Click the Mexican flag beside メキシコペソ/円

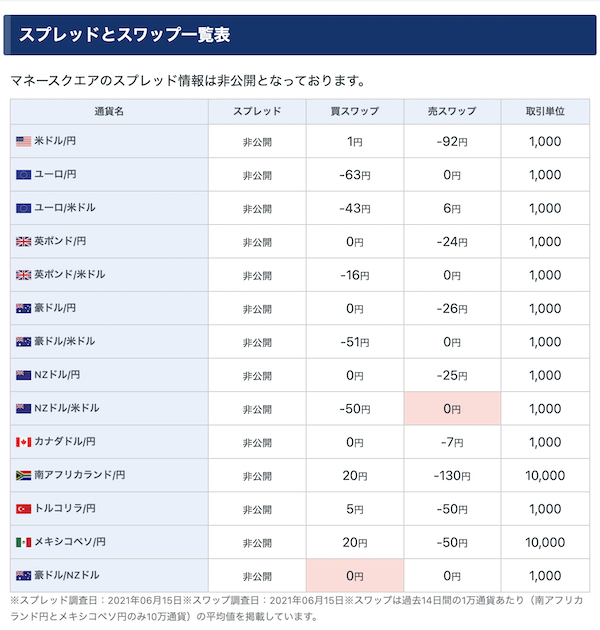23,542
